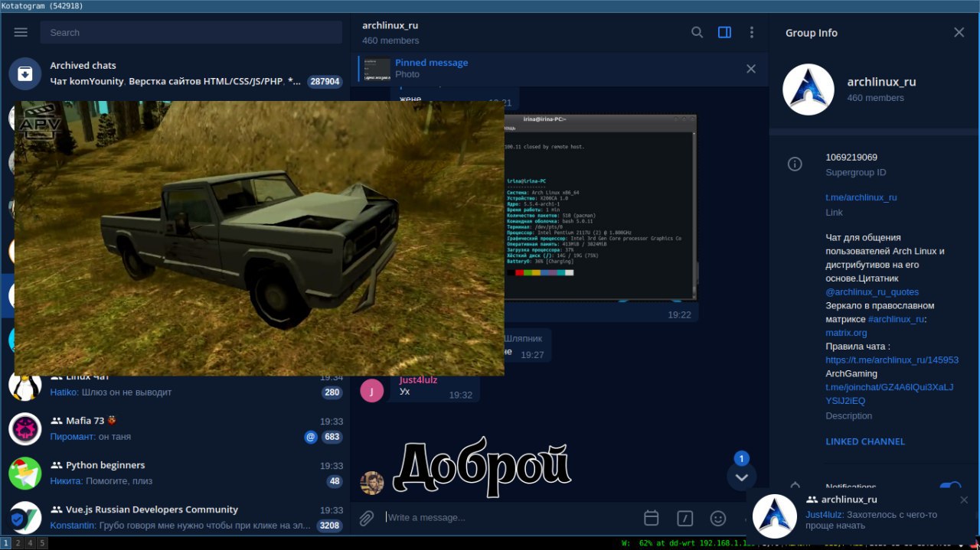Viewport: 980px width, 550px height.
Task: Open the terminal neofetch screenshot photo
Action: pos(600,207)
